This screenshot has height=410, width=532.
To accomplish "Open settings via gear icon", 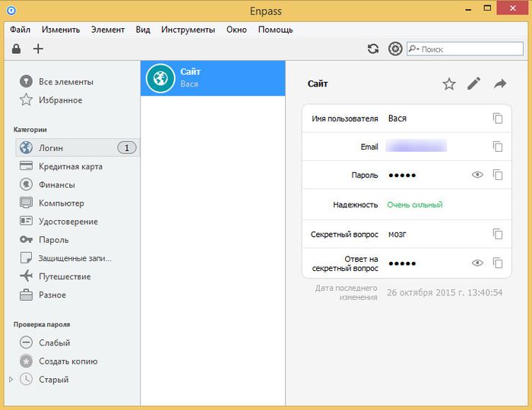I will [x=395, y=49].
